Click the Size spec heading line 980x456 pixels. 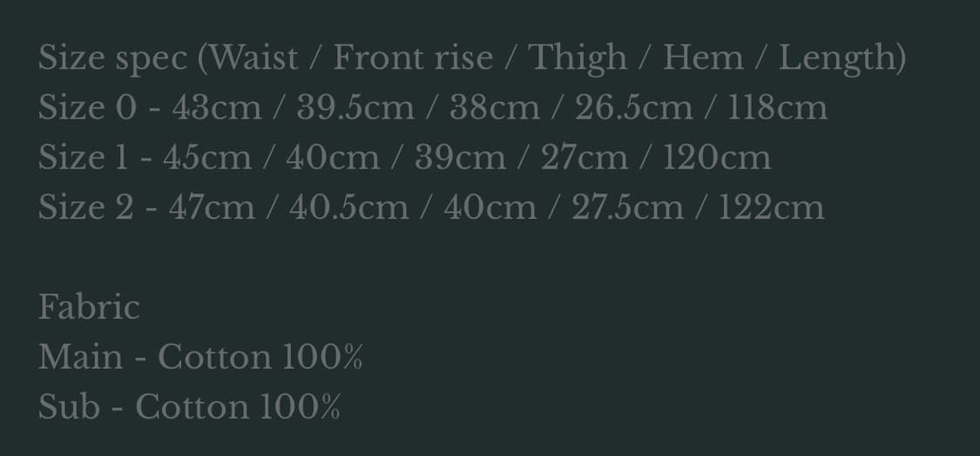click(472, 58)
